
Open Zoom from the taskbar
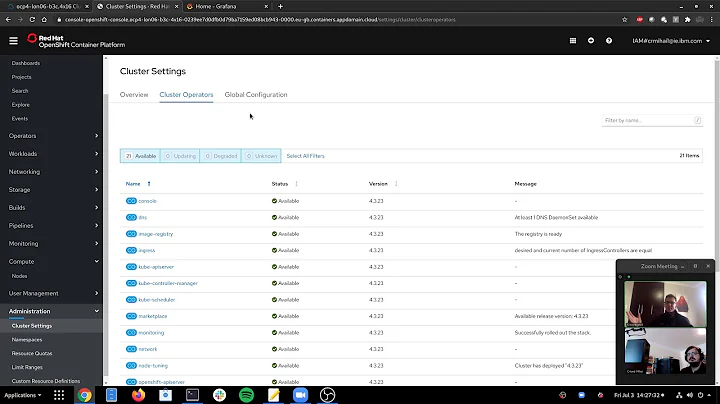[300, 395]
